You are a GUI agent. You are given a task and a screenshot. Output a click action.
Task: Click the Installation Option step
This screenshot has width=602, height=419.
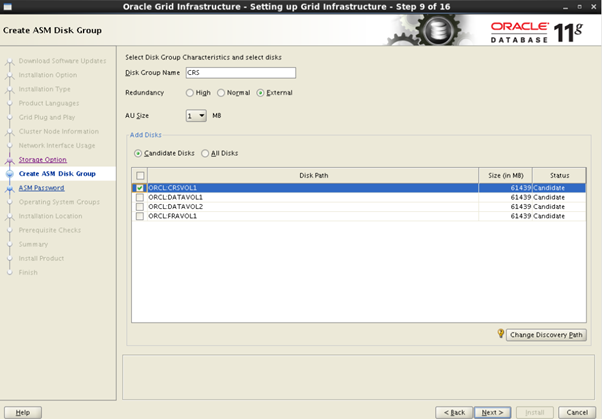(48, 75)
